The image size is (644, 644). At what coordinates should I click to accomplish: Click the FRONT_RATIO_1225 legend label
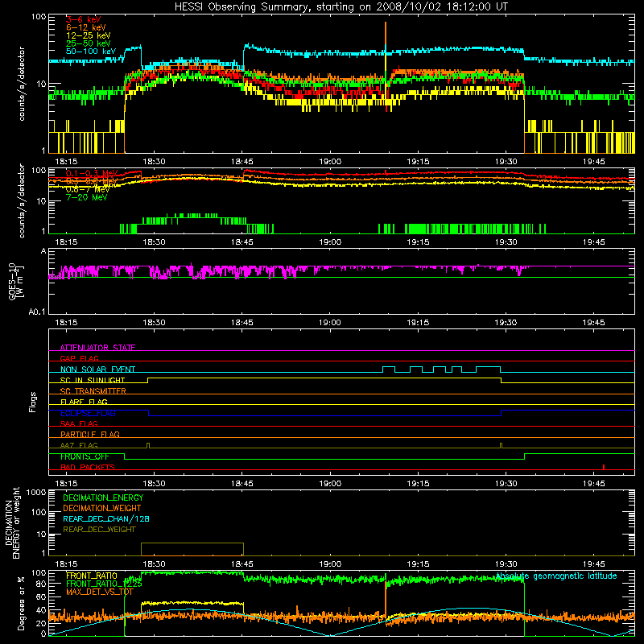[x=104, y=583]
